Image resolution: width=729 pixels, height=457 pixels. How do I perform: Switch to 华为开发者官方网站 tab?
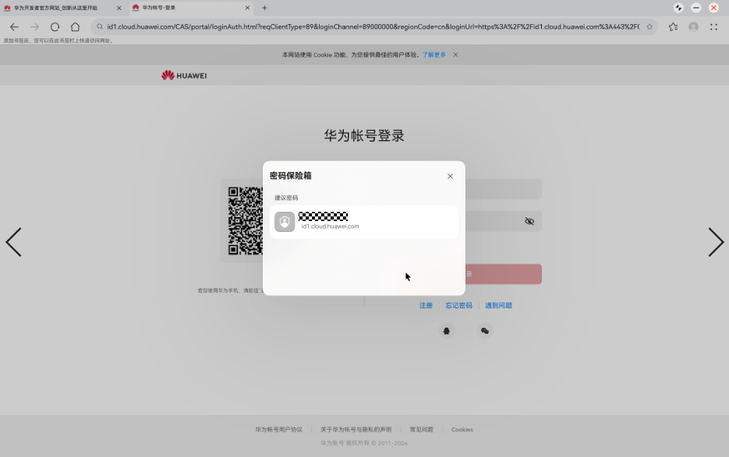pos(58,8)
